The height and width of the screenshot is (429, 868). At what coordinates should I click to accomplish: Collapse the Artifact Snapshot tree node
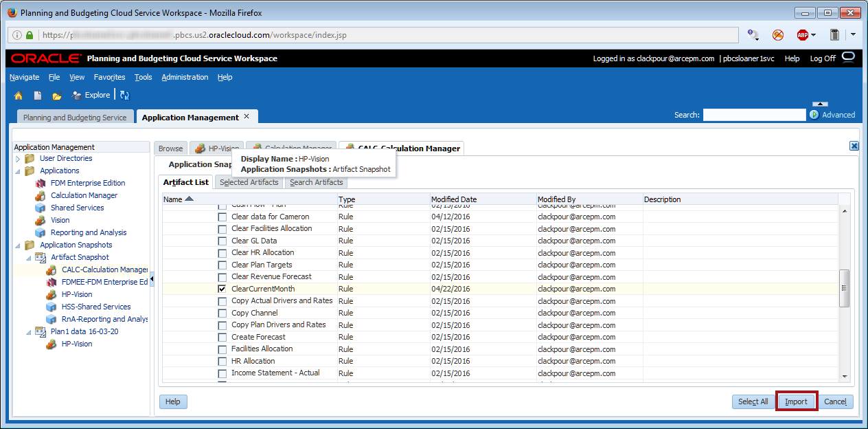[x=29, y=257]
